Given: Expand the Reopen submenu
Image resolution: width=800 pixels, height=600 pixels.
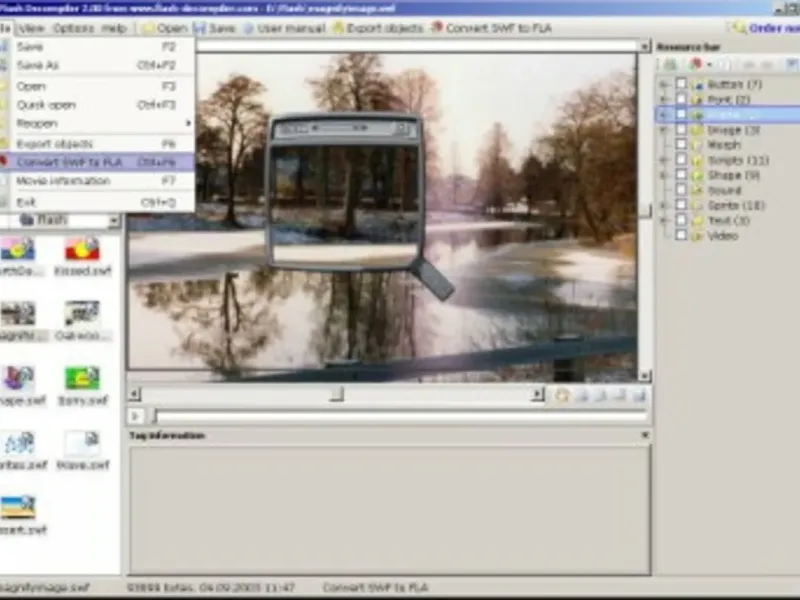Looking at the screenshot, I should click(97, 123).
